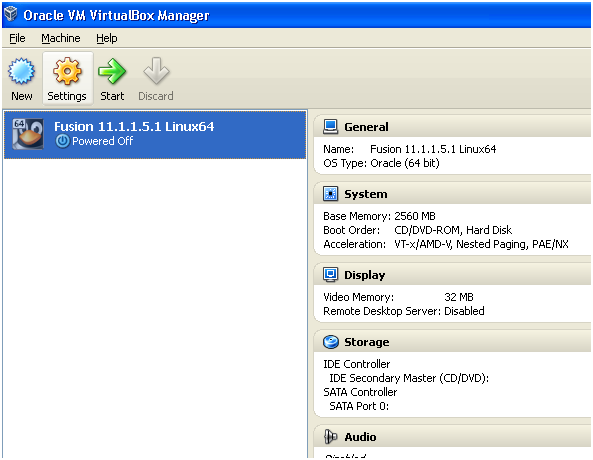Click the System section heading

[366, 194]
